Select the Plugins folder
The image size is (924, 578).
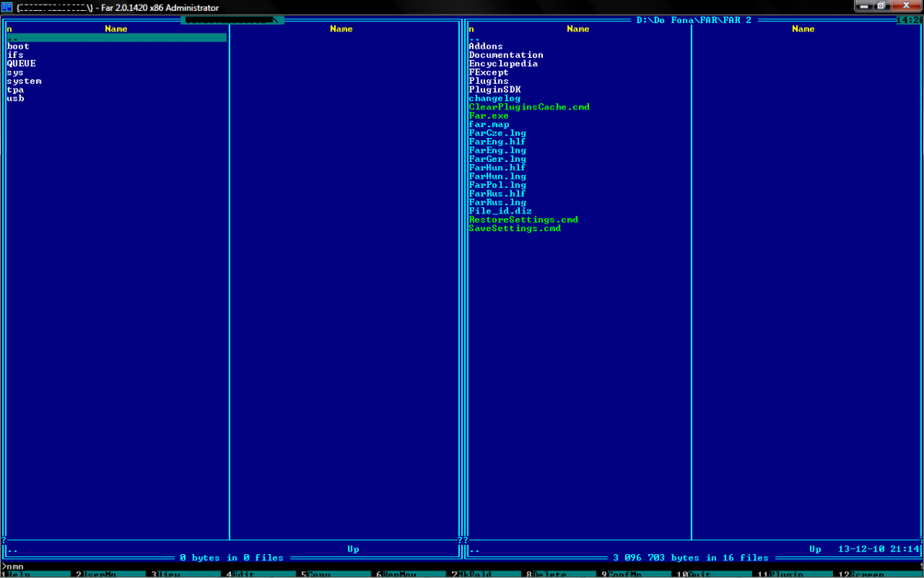(489, 81)
